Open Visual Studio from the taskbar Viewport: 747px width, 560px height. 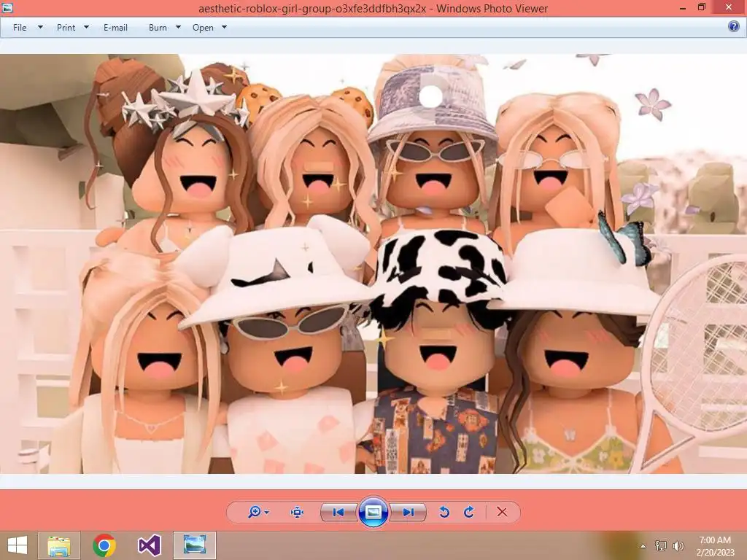pyautogui.click(x=149, y=545)
